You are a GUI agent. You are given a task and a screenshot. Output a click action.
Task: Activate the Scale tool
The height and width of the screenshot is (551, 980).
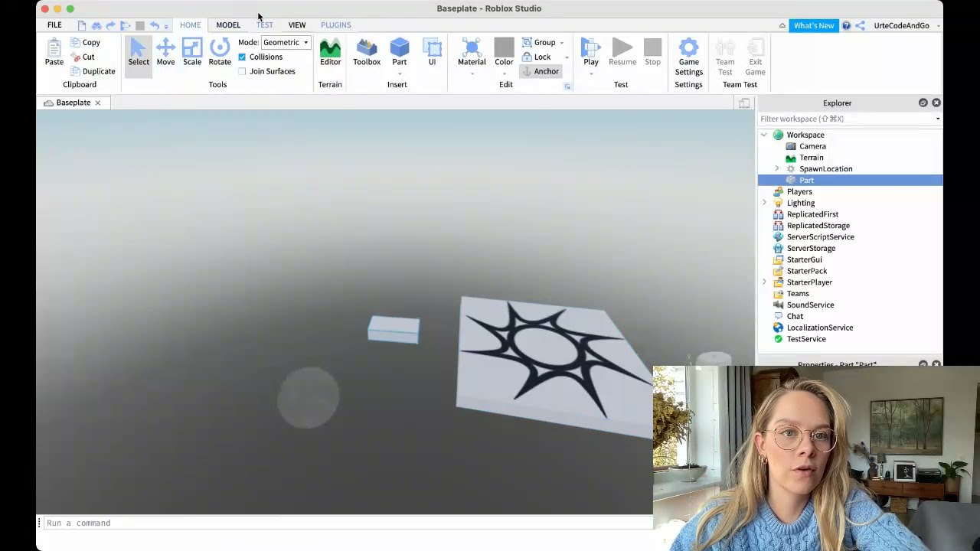(192, 53)
